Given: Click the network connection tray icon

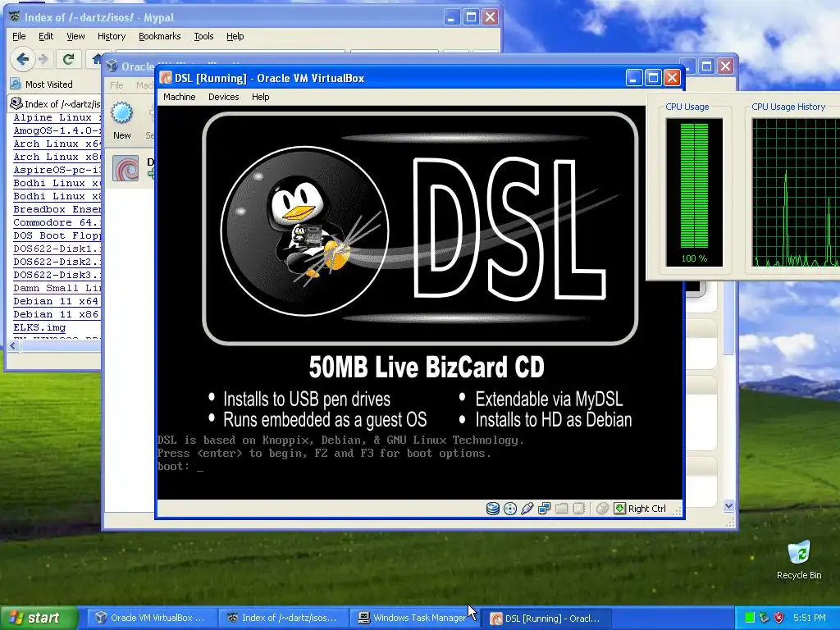Looking at the screenshot, I should click(x=764, y=619).
